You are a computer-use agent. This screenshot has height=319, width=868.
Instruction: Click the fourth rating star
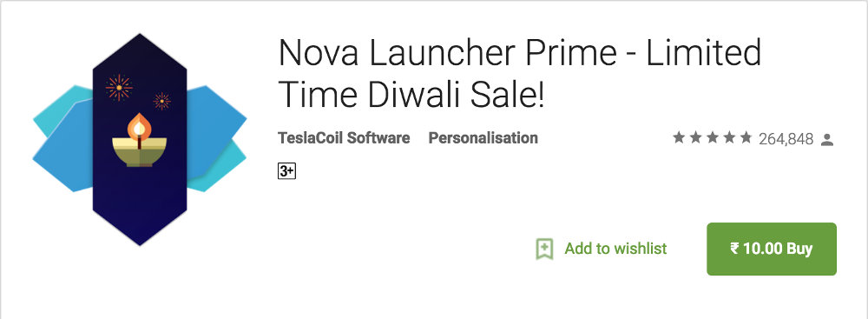click(730, 137)
